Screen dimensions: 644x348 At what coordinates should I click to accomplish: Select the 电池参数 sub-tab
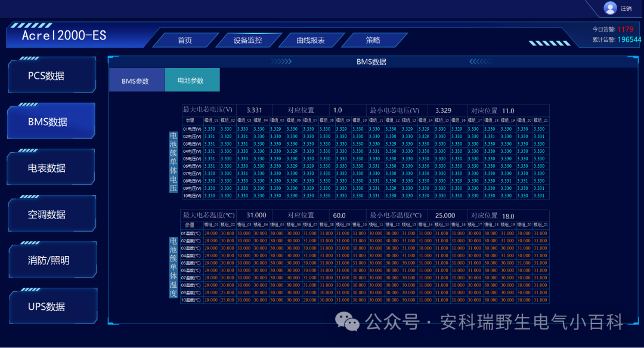[x=192, y=80]
